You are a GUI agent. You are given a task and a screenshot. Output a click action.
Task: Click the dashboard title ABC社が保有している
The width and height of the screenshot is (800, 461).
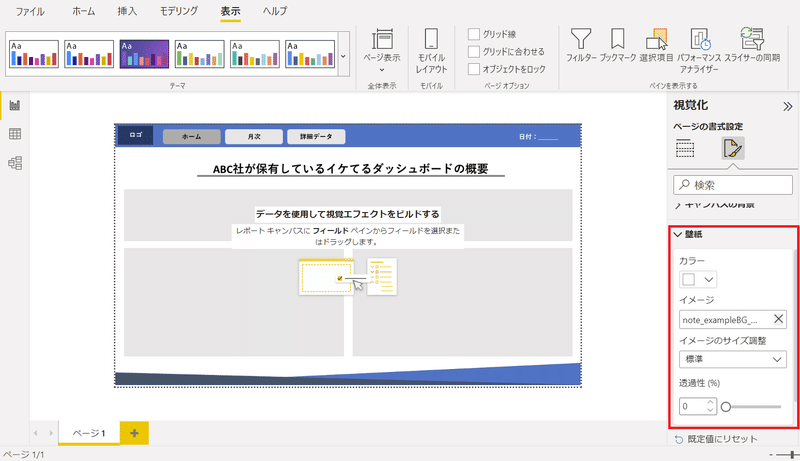(351, 169)
